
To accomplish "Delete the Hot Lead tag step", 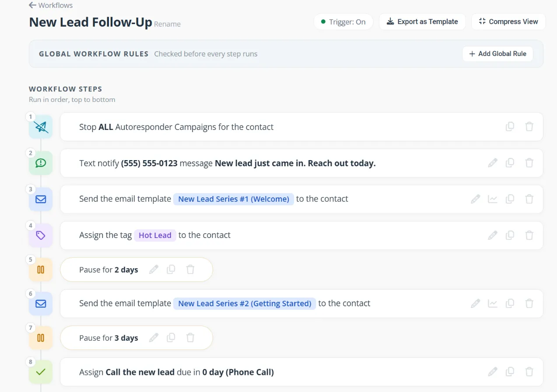I will tap(529, 235).
